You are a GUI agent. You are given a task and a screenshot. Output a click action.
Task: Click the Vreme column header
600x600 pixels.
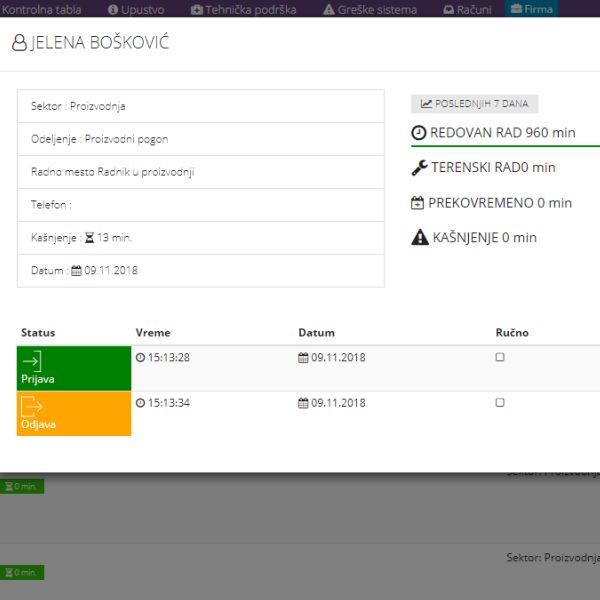[153, 332]
